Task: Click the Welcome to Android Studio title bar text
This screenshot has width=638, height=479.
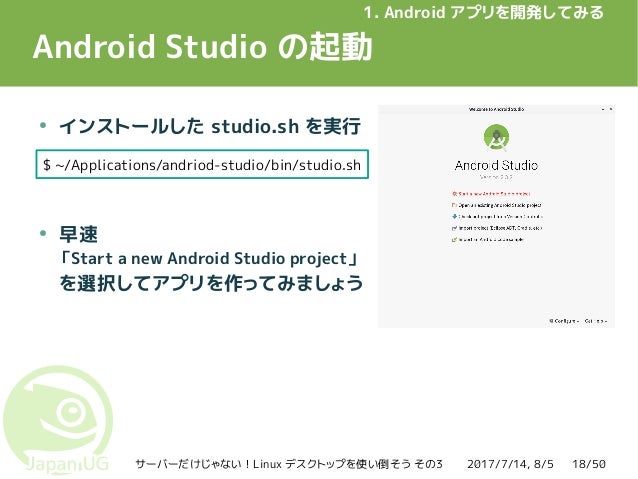Action: pos(496,109)
